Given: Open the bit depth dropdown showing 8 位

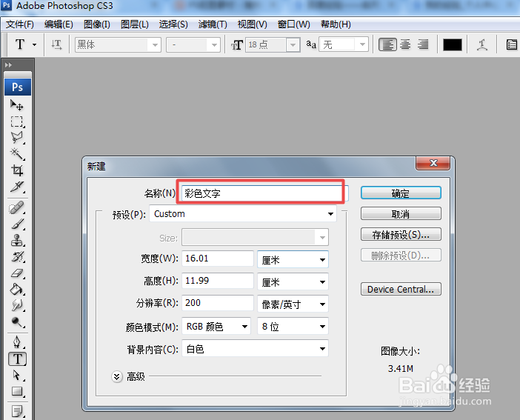Looking at the screenshot, I should pyautogui.click(x=293, y=326).
